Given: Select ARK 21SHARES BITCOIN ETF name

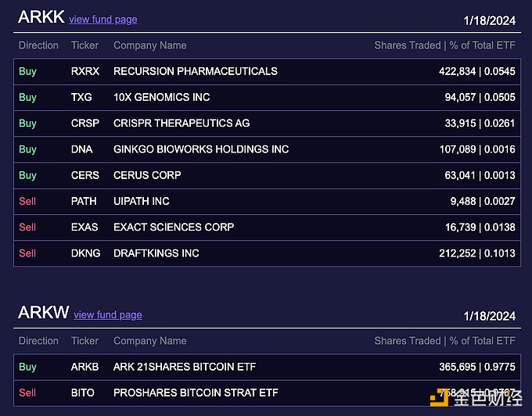Looking at the screenshot, I should (185, 367).
